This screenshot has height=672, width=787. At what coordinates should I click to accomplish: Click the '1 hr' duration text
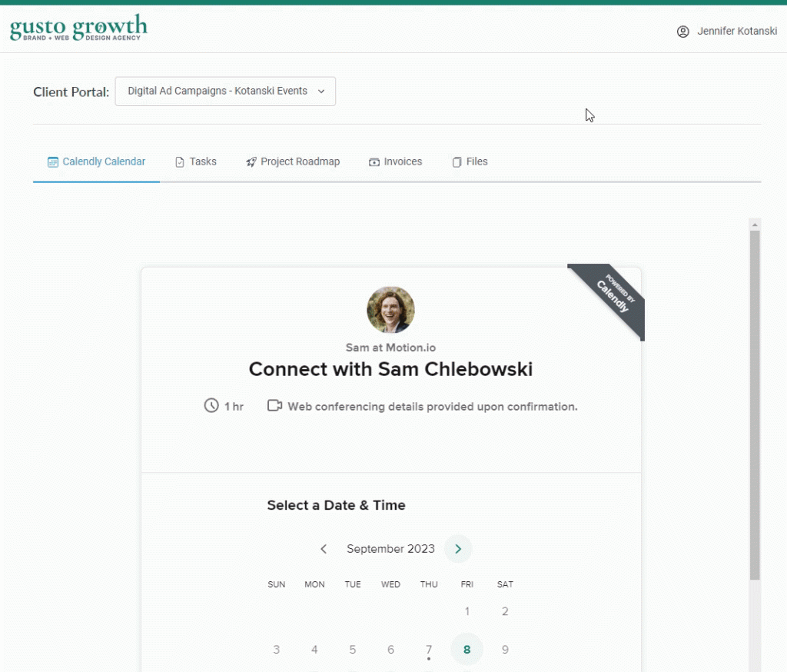[x=234, y=407]
